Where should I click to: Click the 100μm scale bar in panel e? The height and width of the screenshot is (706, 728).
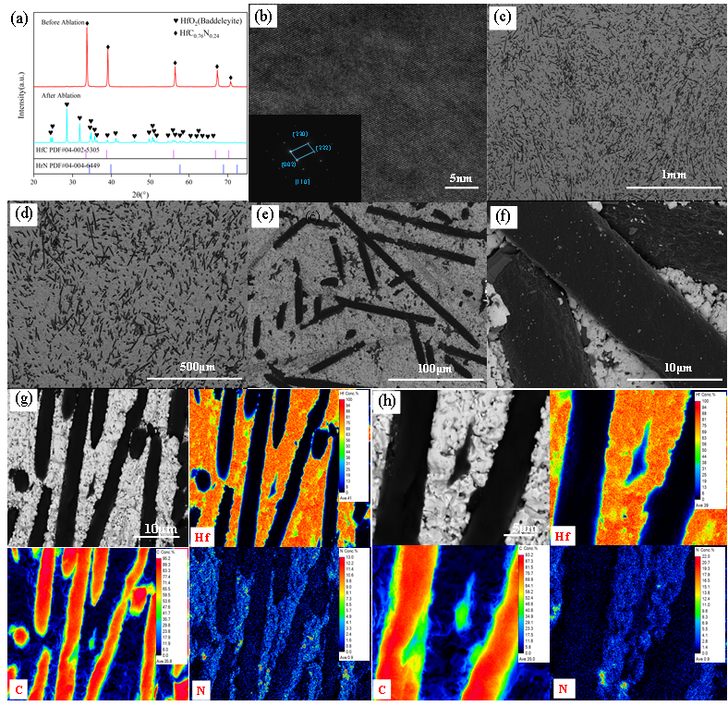[x=433, y=367]
